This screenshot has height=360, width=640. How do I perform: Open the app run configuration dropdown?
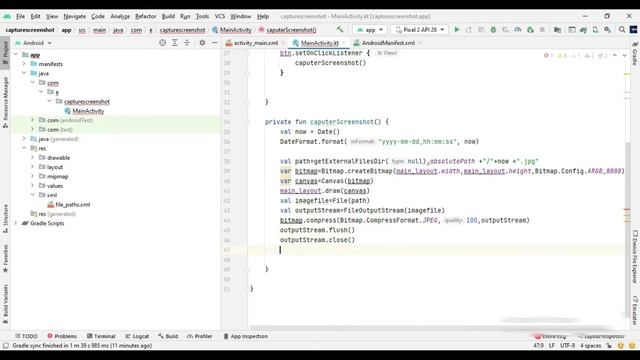370,30
